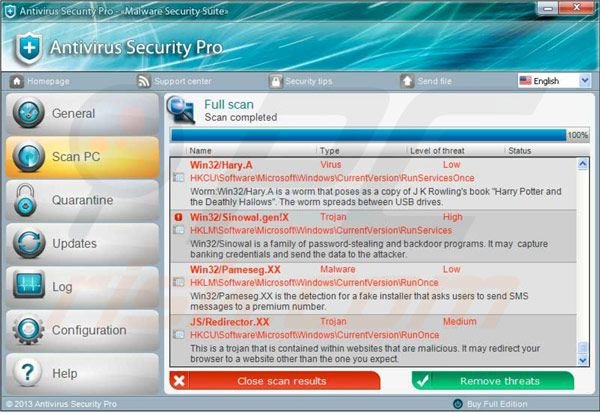Open the Quarantine section

(82, 200)
